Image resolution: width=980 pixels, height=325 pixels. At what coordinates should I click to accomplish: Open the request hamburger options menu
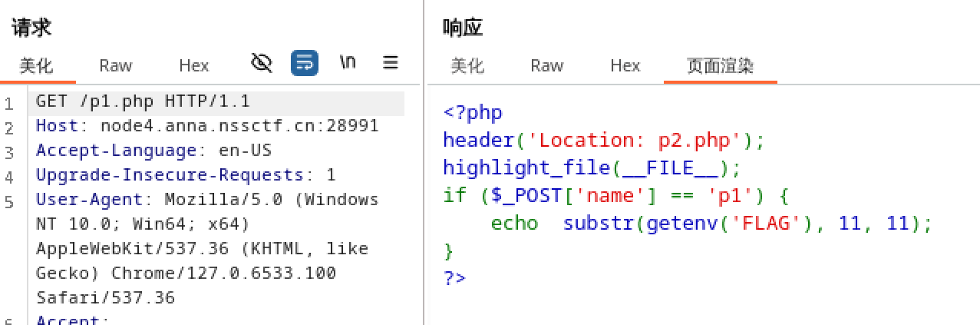(x=391, y=62)
